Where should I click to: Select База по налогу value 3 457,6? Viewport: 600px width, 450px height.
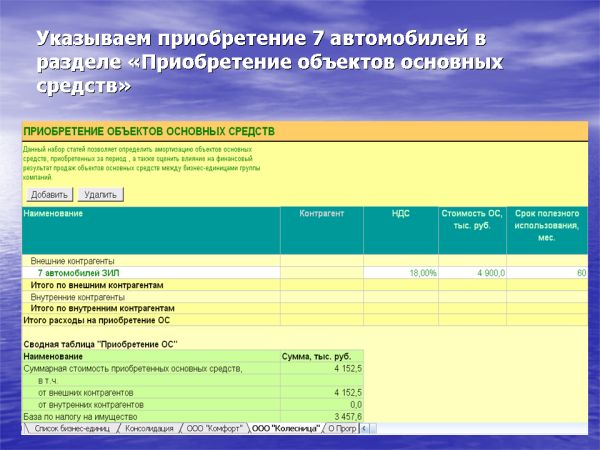click(x=322, y=416)
